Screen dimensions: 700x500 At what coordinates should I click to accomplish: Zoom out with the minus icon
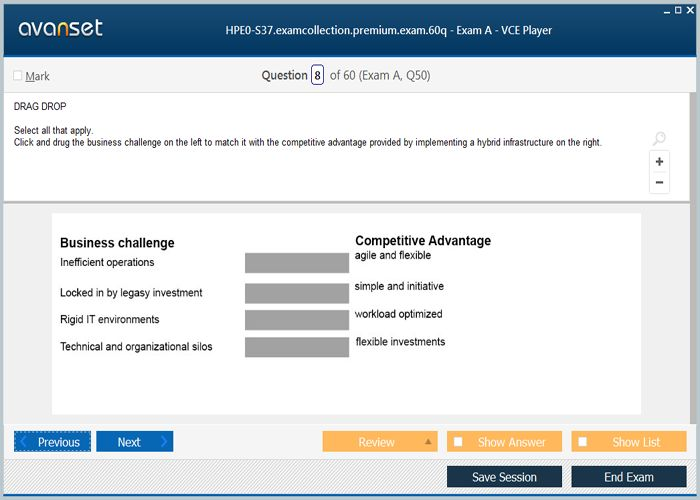point(659,182)
